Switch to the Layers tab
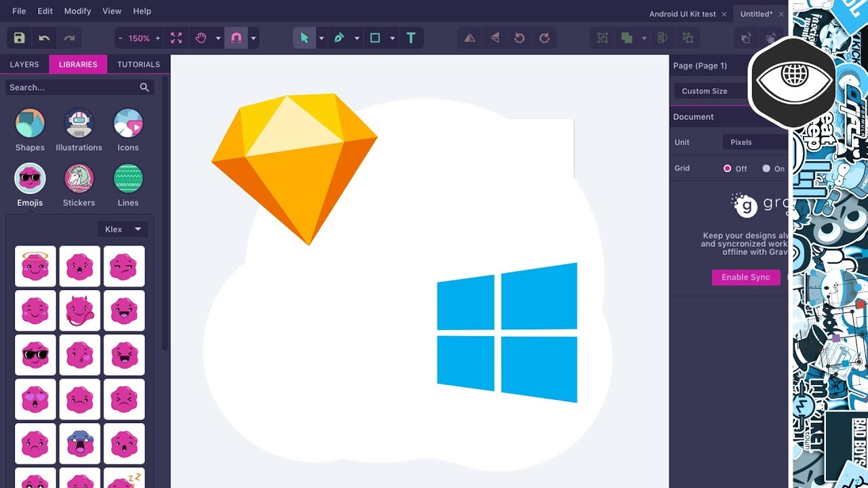Viewport: 868px width, 488px height. pyautogui.click(x=24, y=64)
